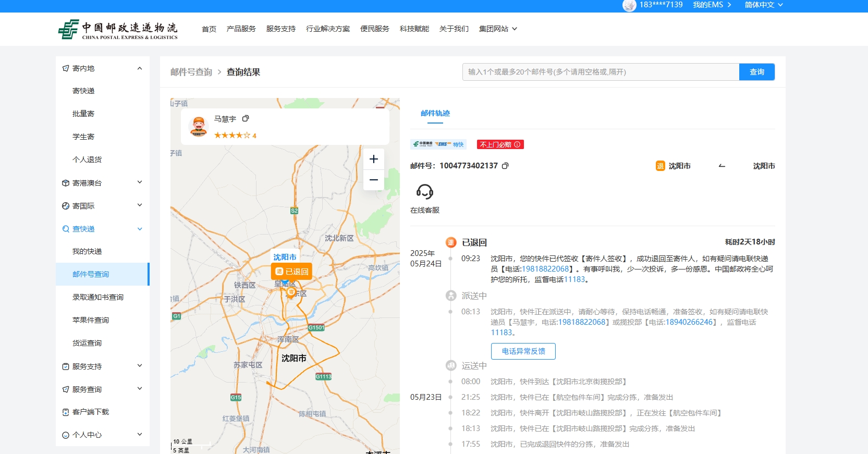Collapse the 寄内地 section

coord(140,68)
